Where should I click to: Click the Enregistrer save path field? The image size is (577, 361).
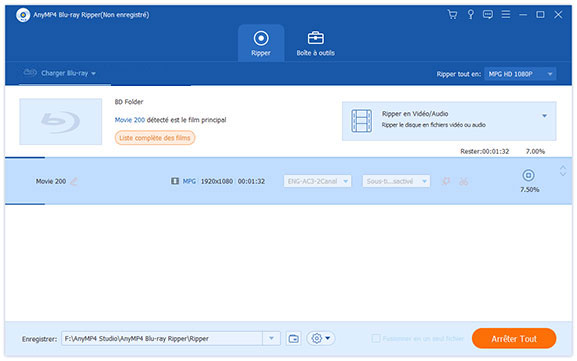coord(162,339)
